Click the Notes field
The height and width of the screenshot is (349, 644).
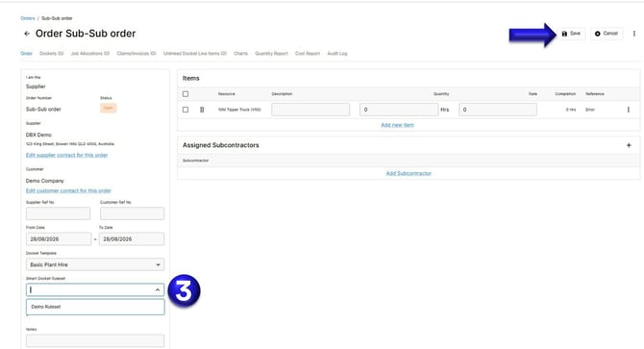95,340
